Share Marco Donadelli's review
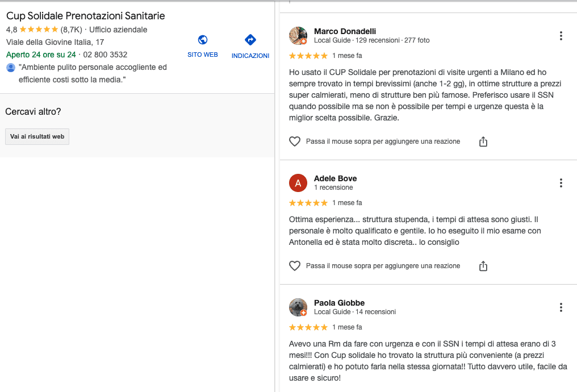The image size is (577, 392). [483, 141]
